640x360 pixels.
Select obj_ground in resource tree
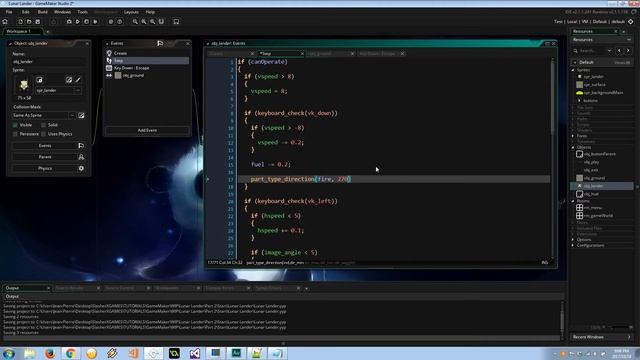point(594,178)
